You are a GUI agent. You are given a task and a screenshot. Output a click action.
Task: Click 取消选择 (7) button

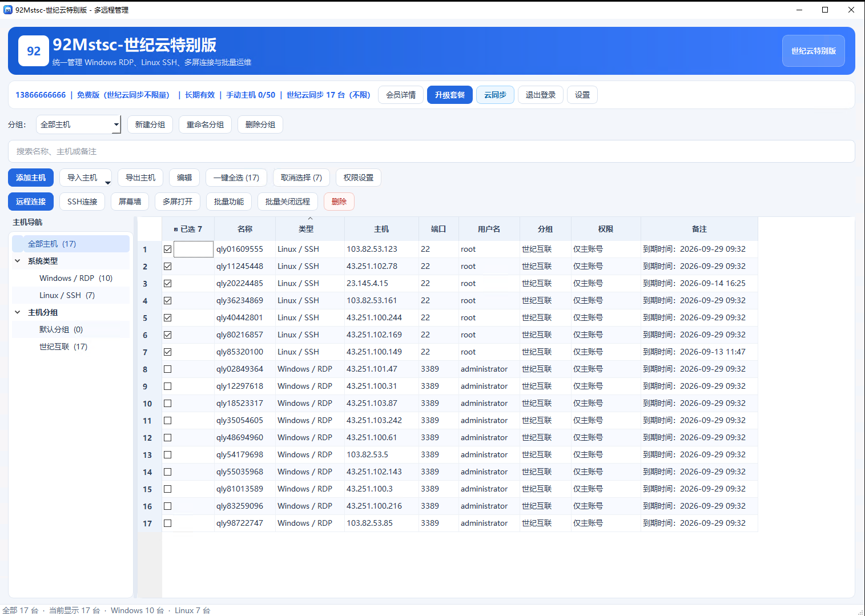coord(301,178)
